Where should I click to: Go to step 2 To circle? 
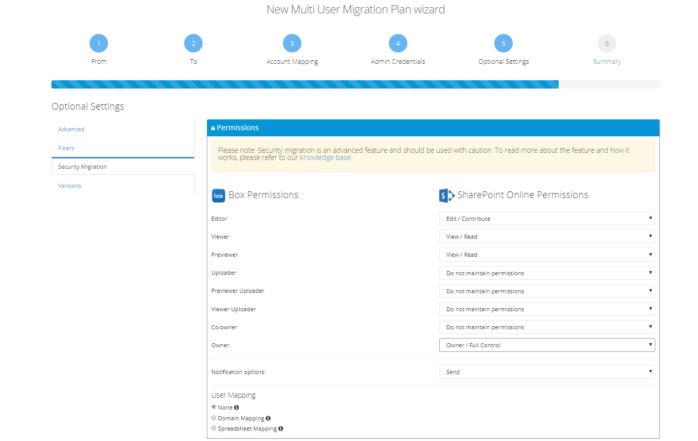pyautogui.click(x=193, y=43)
